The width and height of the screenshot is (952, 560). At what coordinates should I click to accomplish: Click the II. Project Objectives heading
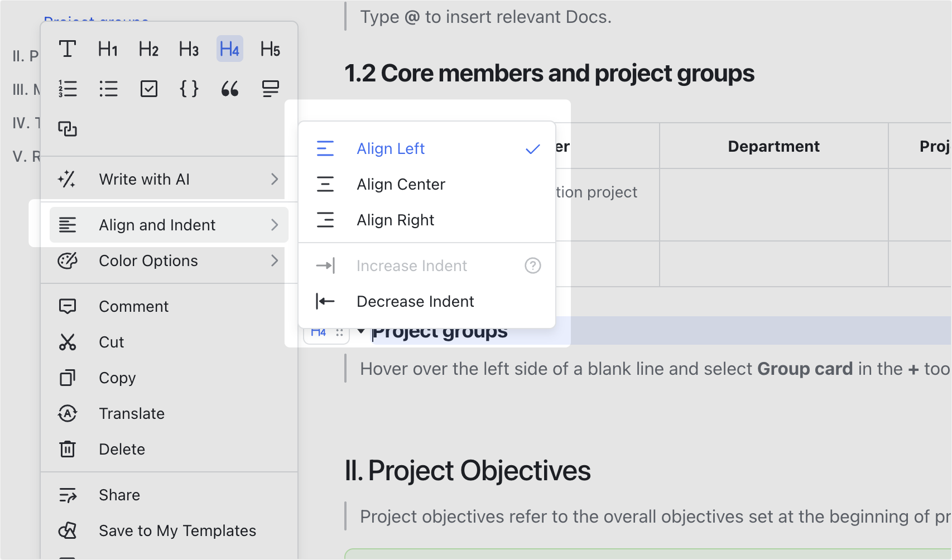468,470
